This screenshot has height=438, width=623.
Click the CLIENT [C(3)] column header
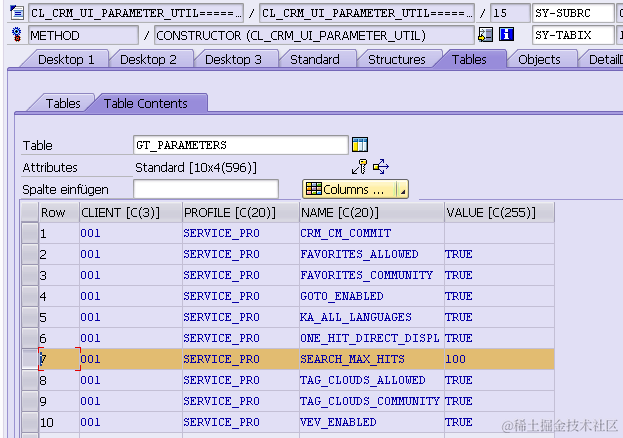[131, 213]
